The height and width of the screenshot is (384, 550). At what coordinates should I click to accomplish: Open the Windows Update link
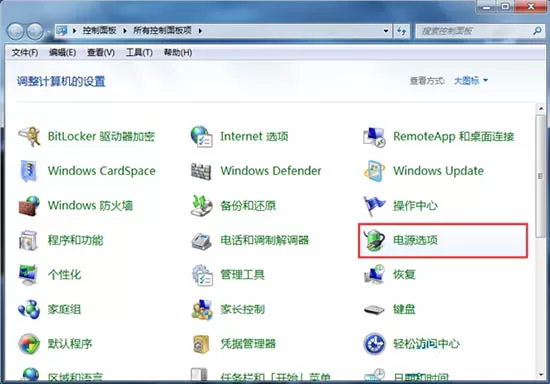click(438, 171)
